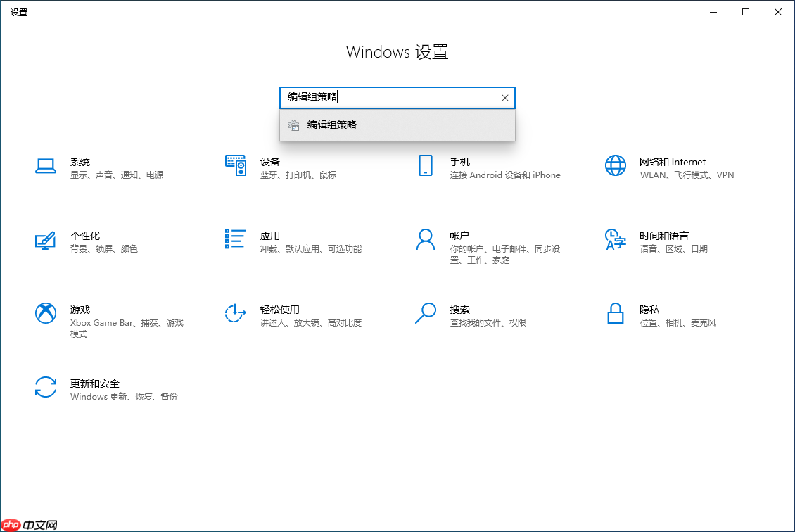The width and height of the screenshot is (795, 532).
Task: Minimize the Settings window
Action: tap(712, 11)
